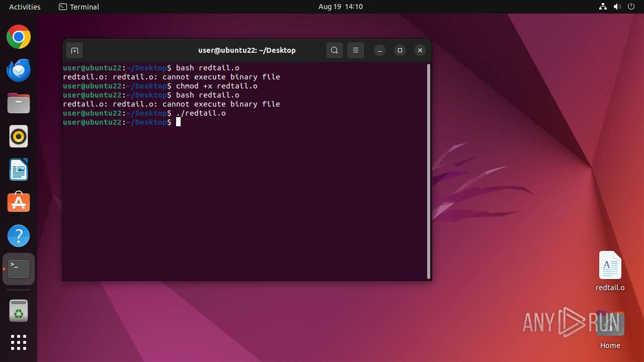The image size is (644, 362).
Task: Open a new terminal tab
Action: 74,50
